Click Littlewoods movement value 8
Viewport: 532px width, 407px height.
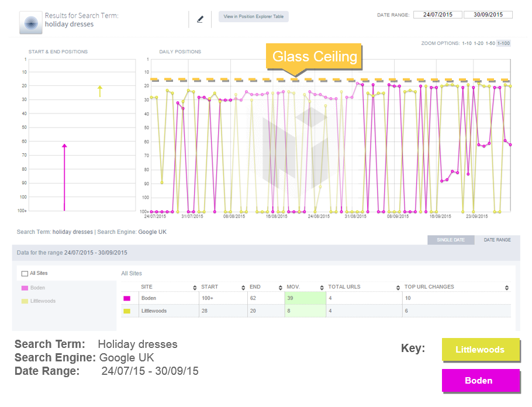pos(289,311)
